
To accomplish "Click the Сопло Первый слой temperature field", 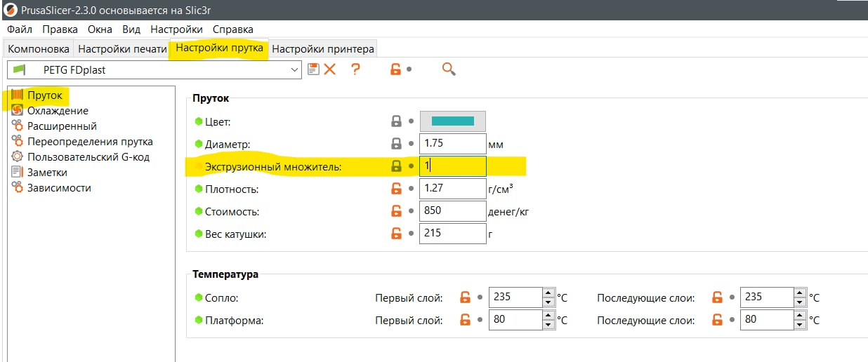I will pos(516,297).
